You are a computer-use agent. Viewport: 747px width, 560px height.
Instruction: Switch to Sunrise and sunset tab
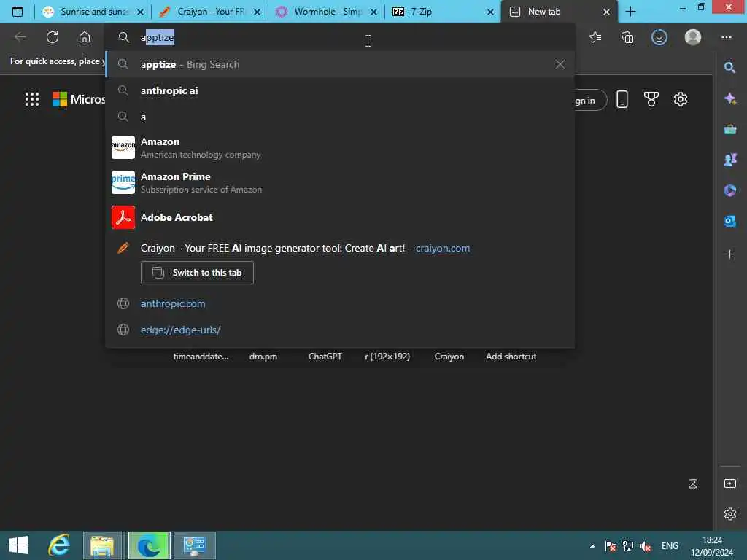click(93, 12)
